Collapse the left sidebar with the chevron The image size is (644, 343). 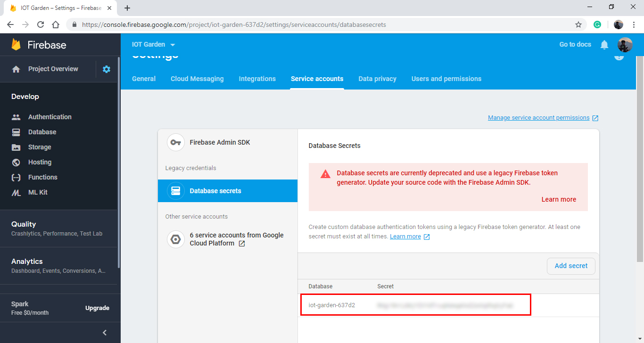(x=104, y=332)
